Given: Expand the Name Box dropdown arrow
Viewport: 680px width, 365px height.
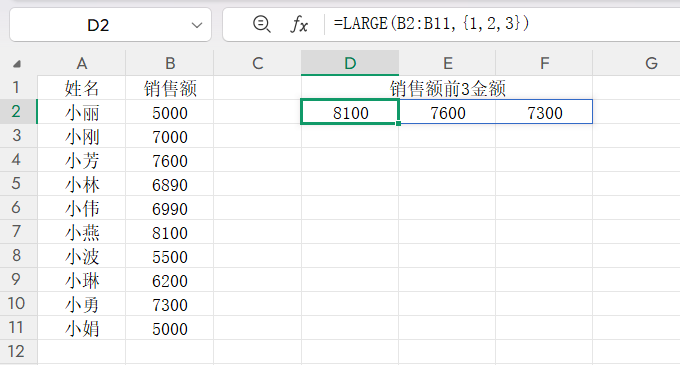Looking at the screenshot, I should [197, 25].
